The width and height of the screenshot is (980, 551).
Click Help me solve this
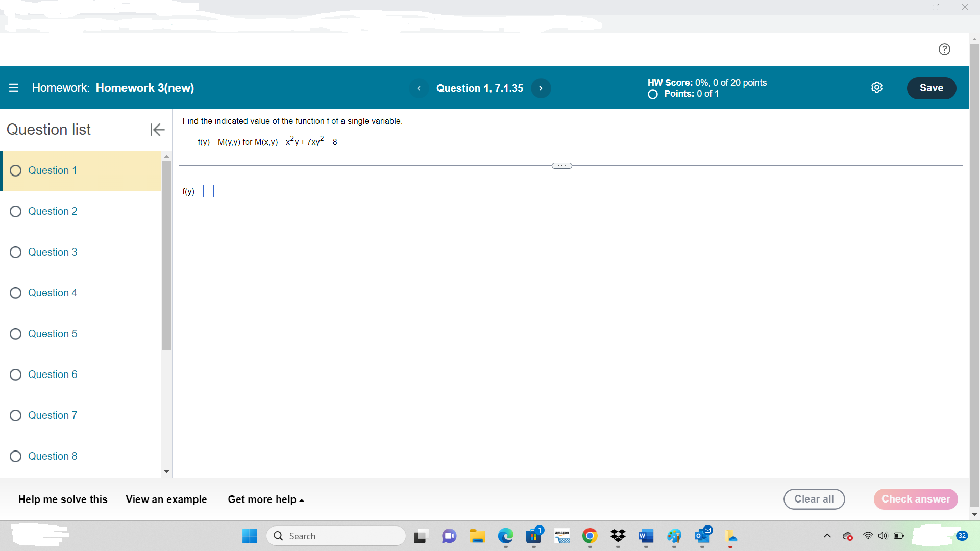point(63,499)
